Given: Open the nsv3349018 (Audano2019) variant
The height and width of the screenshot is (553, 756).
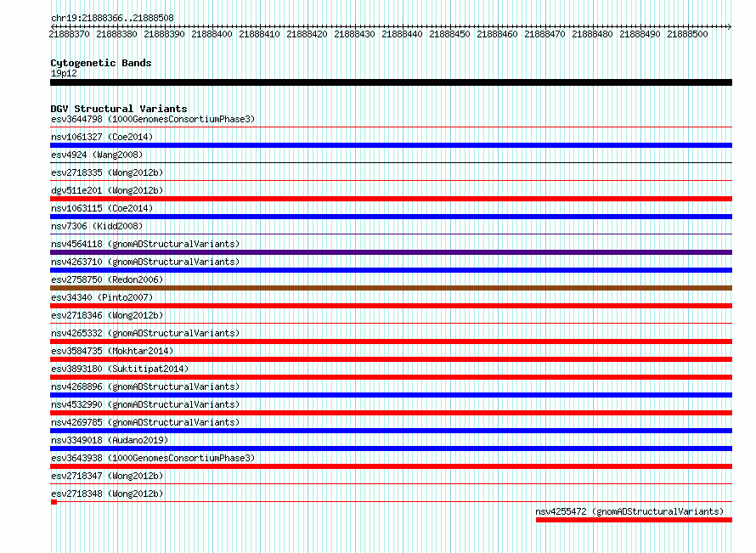Looking at the screenshot, I should tap(110, 440).
